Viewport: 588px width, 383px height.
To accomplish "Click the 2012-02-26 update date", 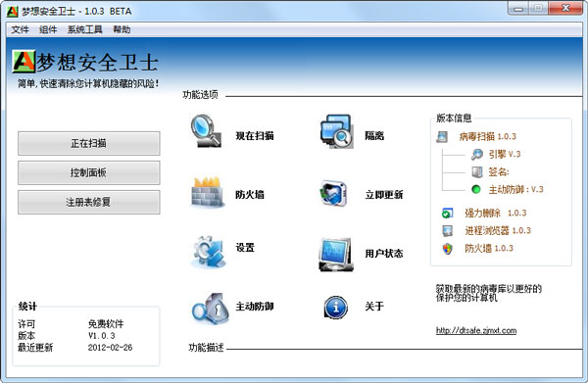I will pos(110,348).
